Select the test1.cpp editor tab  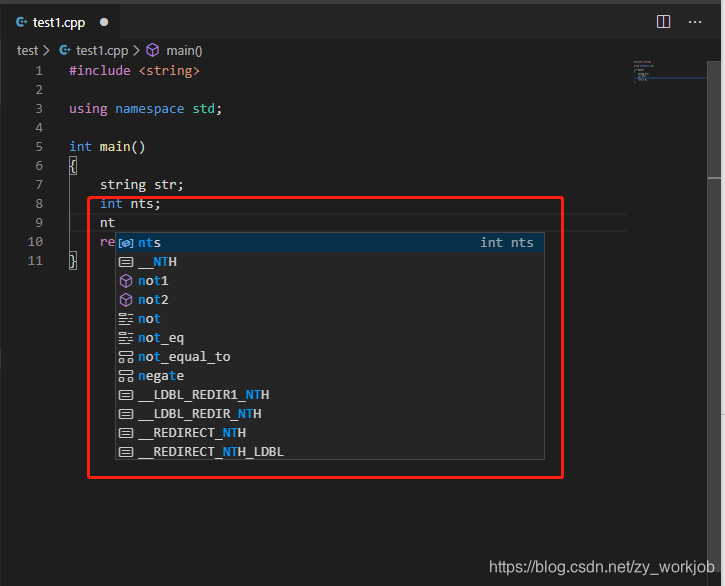point(61,22)
